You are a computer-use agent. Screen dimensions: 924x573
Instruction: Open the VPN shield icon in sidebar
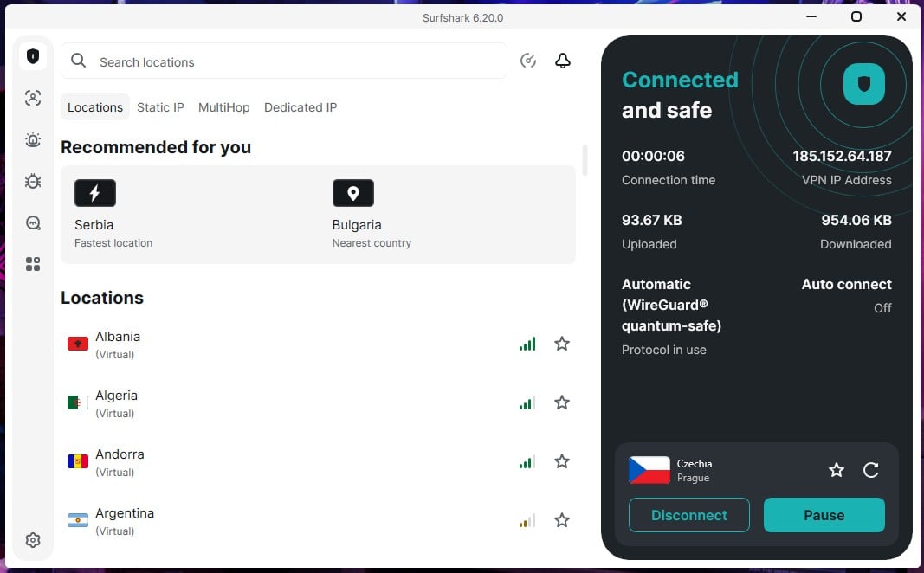(33, 56)
